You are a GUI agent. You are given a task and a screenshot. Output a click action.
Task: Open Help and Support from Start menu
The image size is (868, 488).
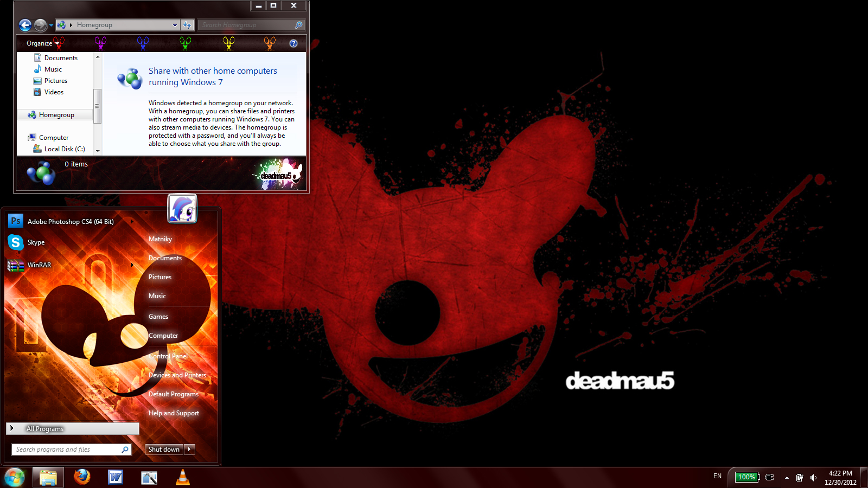click(174, 413)
